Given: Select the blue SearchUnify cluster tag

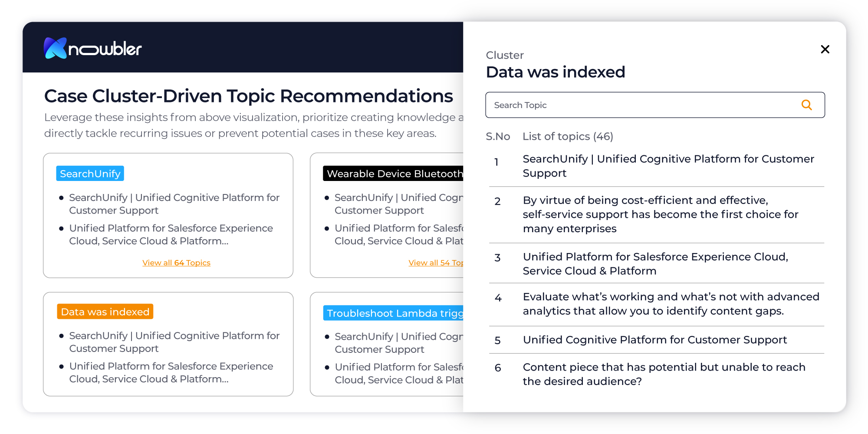Looking at the screenshot, I should point(90,174).
